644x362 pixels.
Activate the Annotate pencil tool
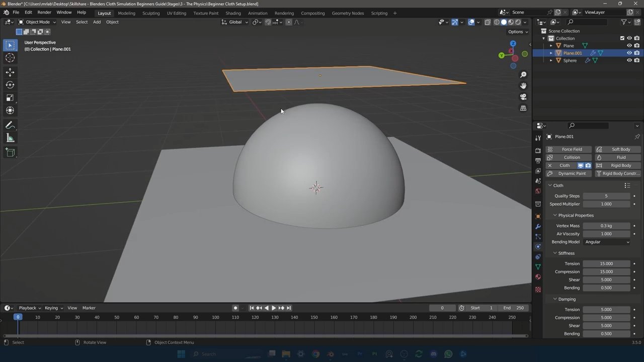pyautogui.click(x=10, y=126)
